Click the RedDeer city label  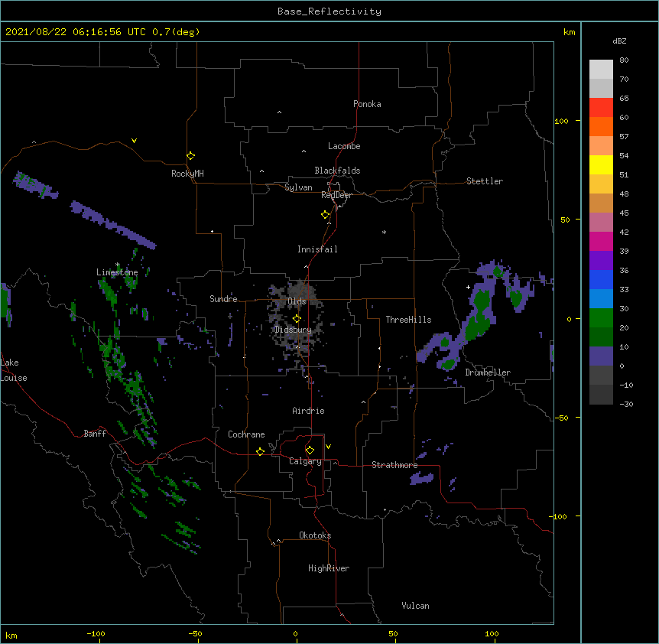tap(336, 195)
